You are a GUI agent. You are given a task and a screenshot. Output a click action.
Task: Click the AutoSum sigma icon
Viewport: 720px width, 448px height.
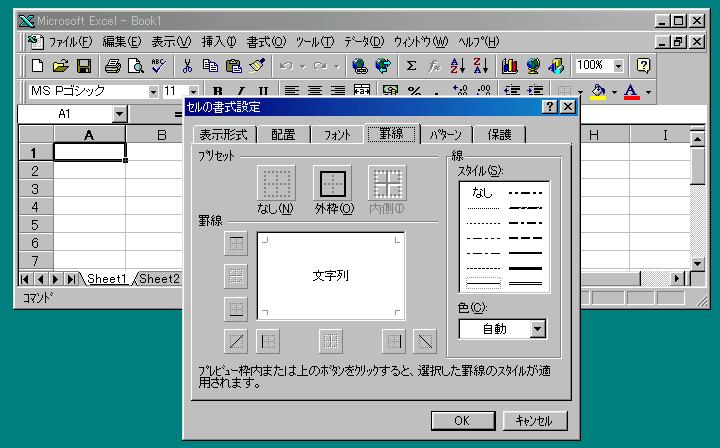pyautogui.click(x=411, y=66)
